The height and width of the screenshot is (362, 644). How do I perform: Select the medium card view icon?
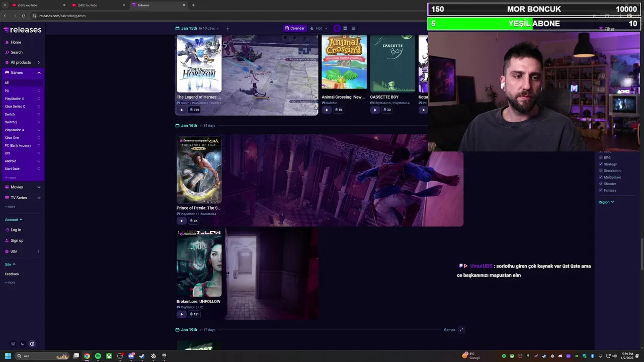[x=345, y=28]
